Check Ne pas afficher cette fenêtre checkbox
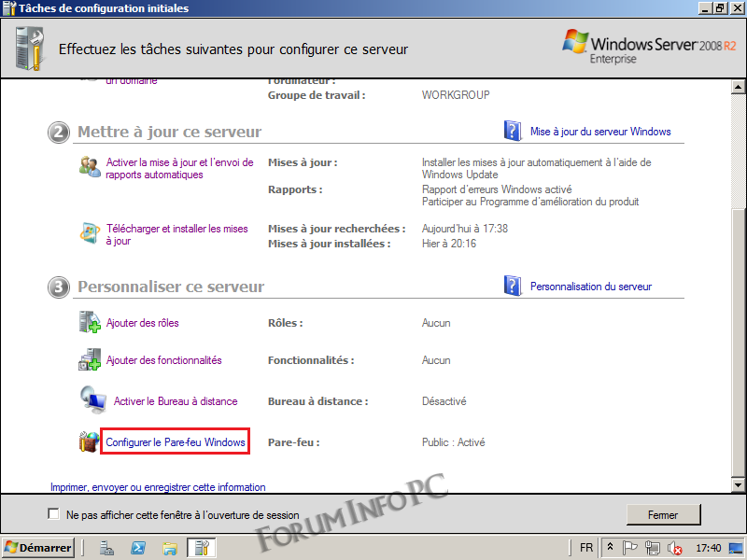Image resolution: width=747 pixels, height=560 pixels. click(54, 514)
